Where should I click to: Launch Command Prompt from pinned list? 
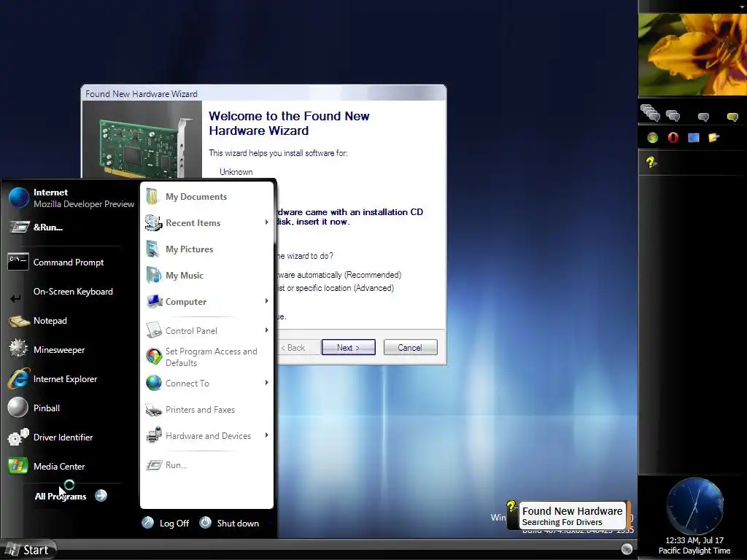(68, 262)
